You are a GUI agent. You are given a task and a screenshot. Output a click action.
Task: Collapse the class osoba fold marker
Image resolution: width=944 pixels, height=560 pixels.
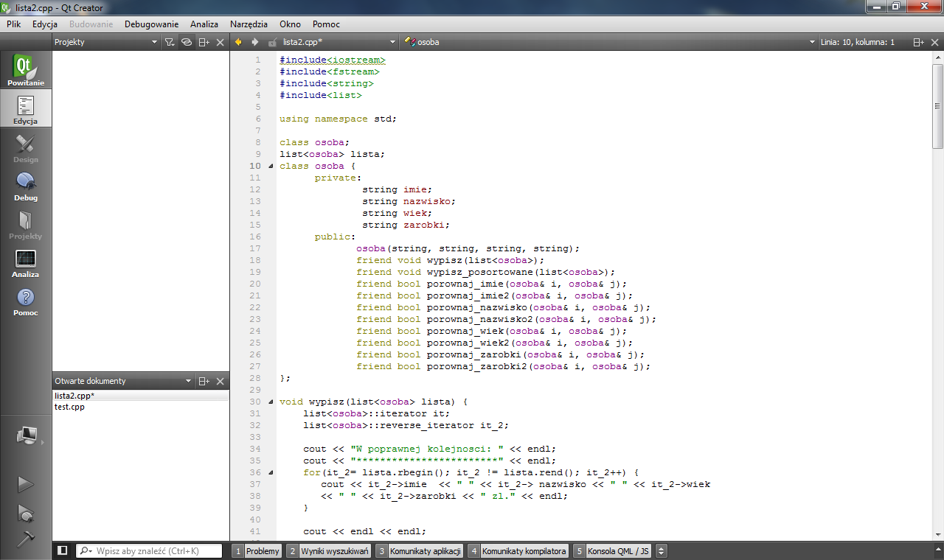tap(269, 166)
